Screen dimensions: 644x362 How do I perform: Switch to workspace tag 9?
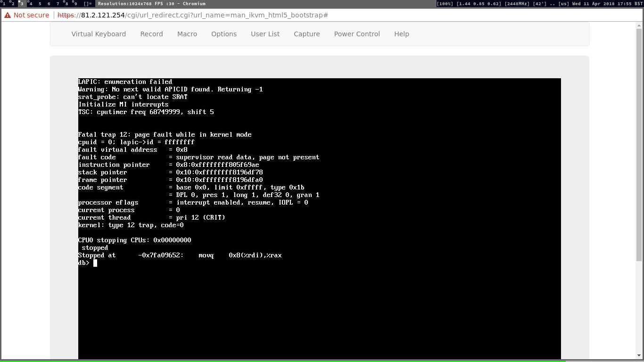click(x=75, y=3)
